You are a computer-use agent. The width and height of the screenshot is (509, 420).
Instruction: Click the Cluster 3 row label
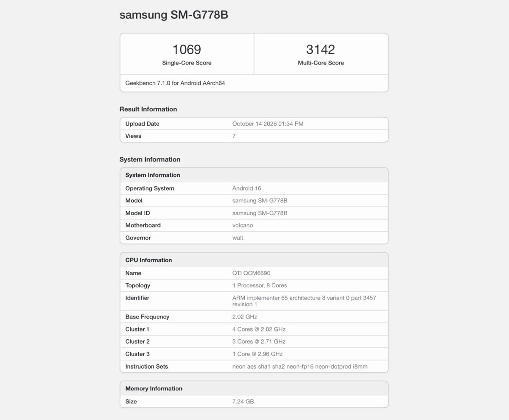(x=138, y=354)
